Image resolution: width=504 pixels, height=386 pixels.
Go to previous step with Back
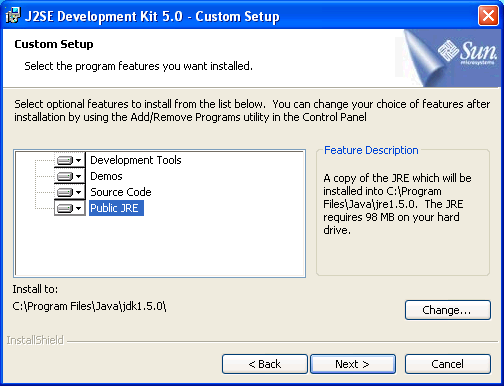(x=265, y=364)
